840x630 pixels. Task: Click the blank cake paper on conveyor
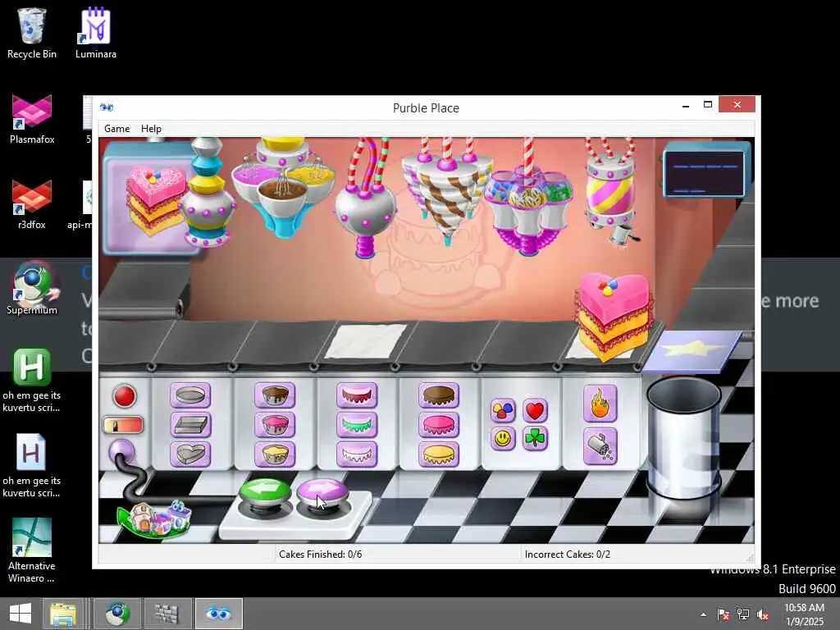[x=366, y=340]
